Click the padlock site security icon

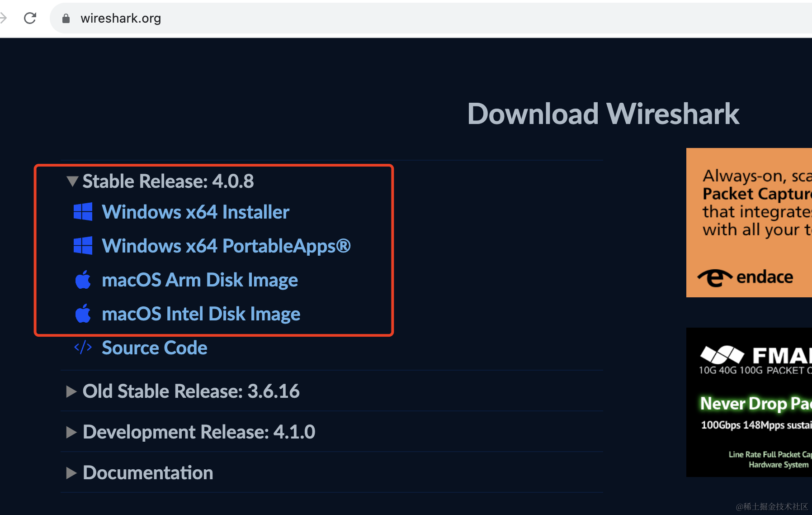click(66, 18)
